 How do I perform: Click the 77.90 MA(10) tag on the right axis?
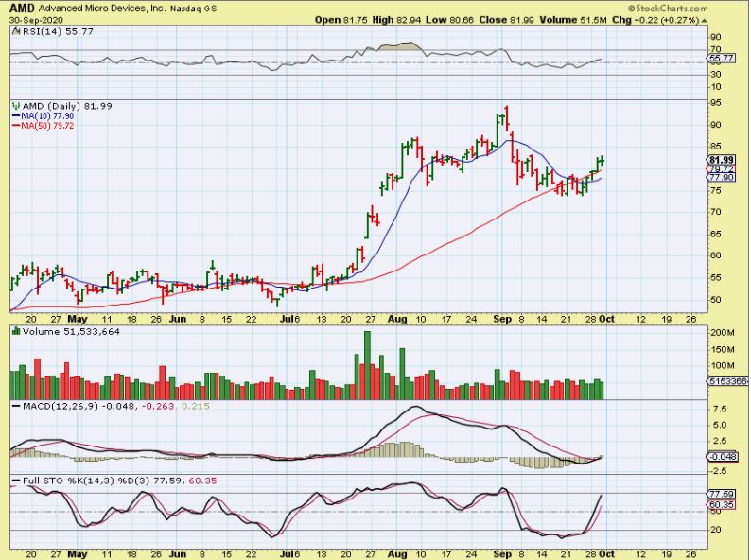(x=722, y=177)
